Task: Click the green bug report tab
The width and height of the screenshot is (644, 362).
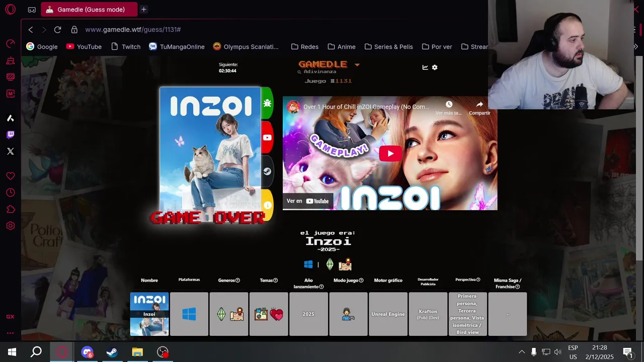Action: pos(267,103)
